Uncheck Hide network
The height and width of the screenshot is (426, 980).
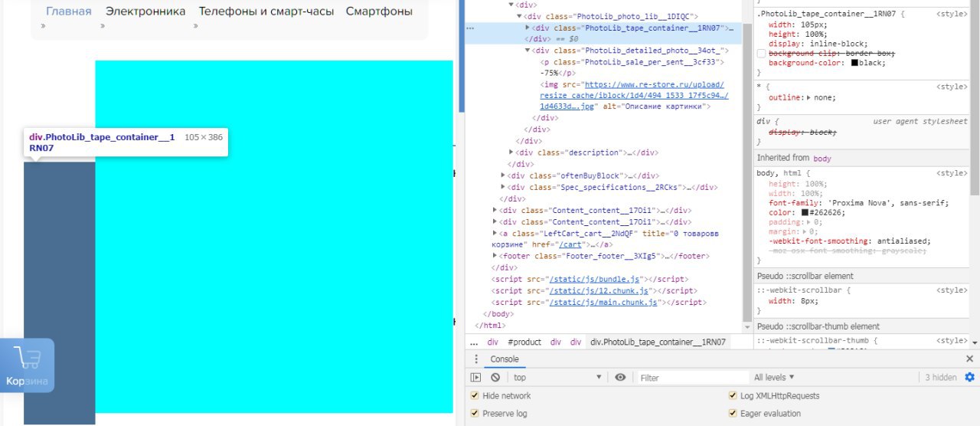pos(475,395)
